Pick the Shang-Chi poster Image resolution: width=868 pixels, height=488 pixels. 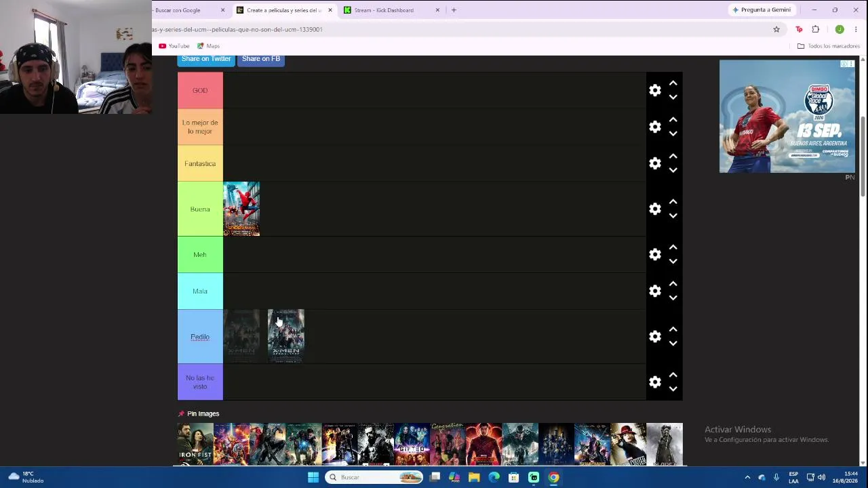[x=484, y=444]
